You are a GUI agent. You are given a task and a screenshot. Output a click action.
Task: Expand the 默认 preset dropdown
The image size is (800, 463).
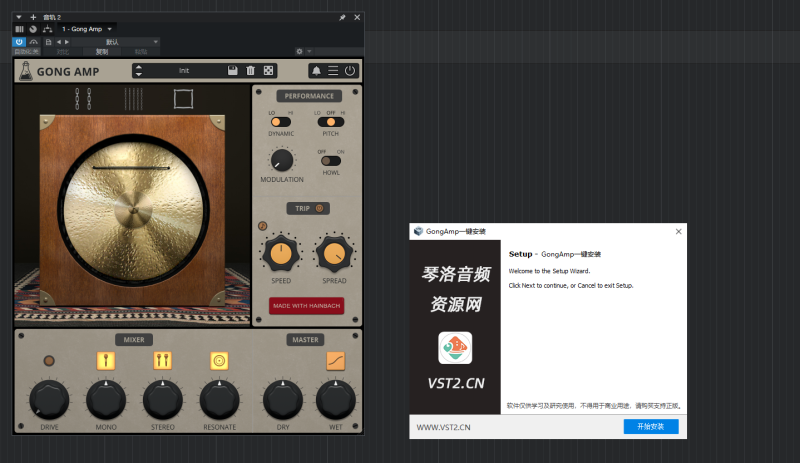point(155,42)
